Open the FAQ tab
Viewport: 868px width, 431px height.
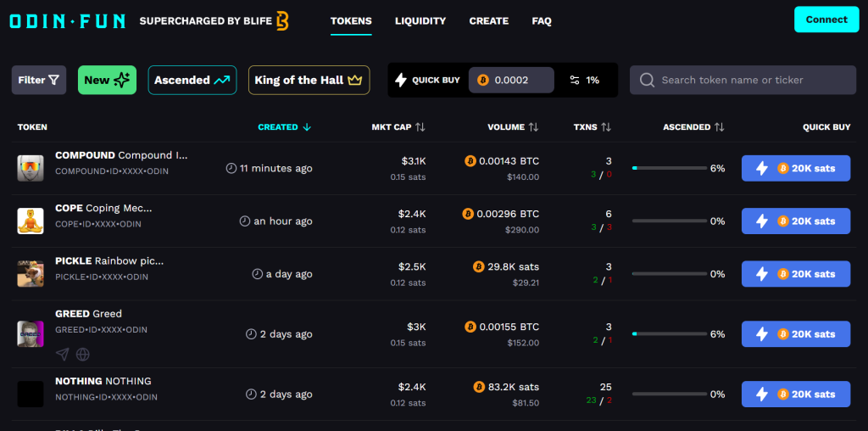point(542,21)
